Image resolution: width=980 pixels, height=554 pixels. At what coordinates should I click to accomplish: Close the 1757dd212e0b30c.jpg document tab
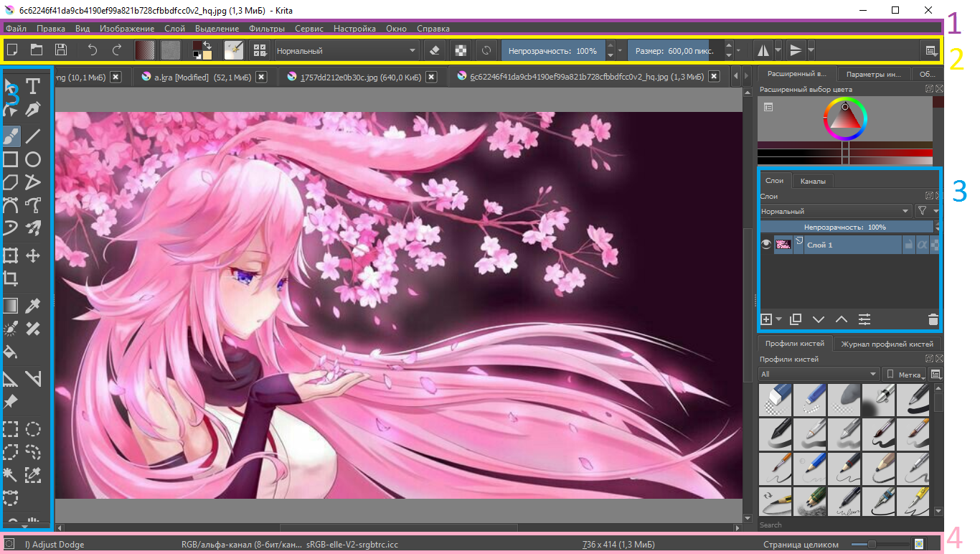[431, 77]
